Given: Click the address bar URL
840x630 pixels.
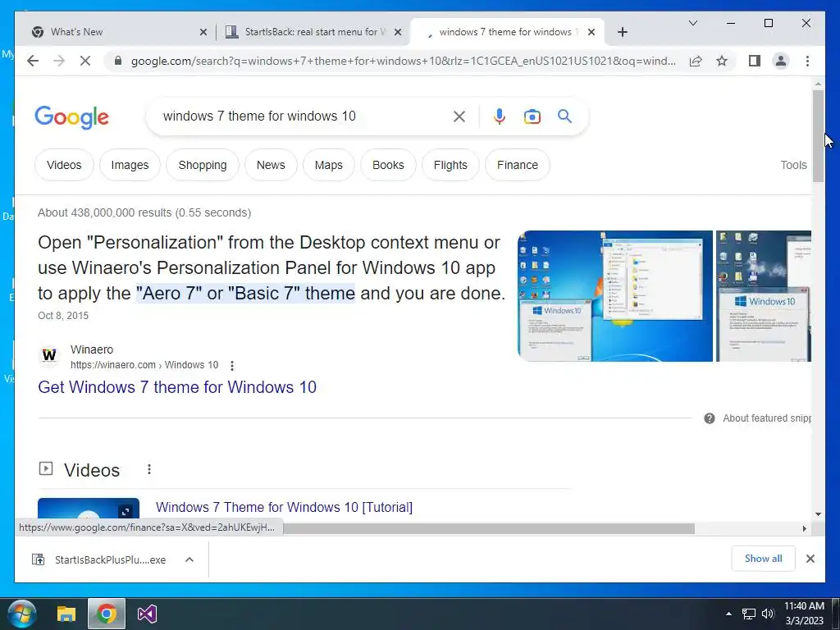Looking at the screenshot, I should [403, 61].
